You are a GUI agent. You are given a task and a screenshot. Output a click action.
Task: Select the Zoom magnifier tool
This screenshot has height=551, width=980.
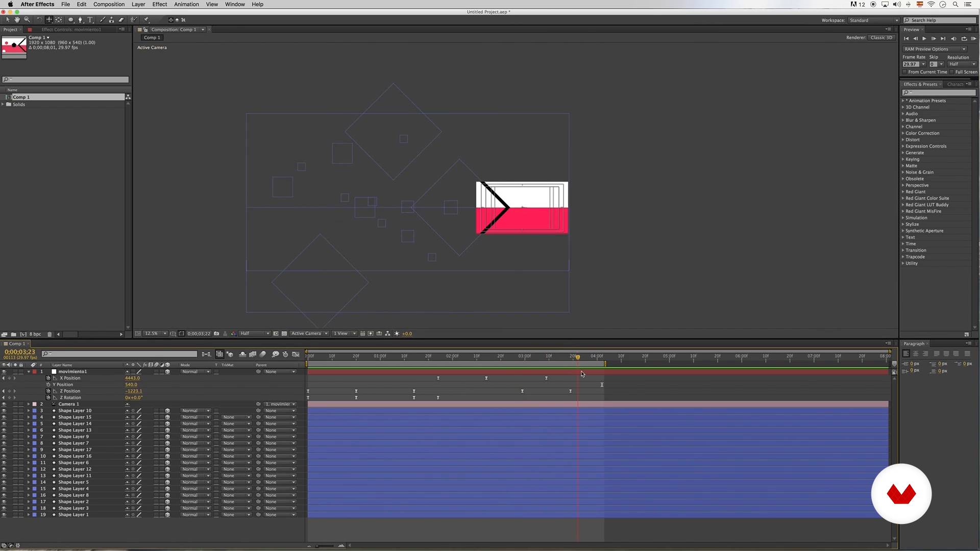(x=27, y=20)
